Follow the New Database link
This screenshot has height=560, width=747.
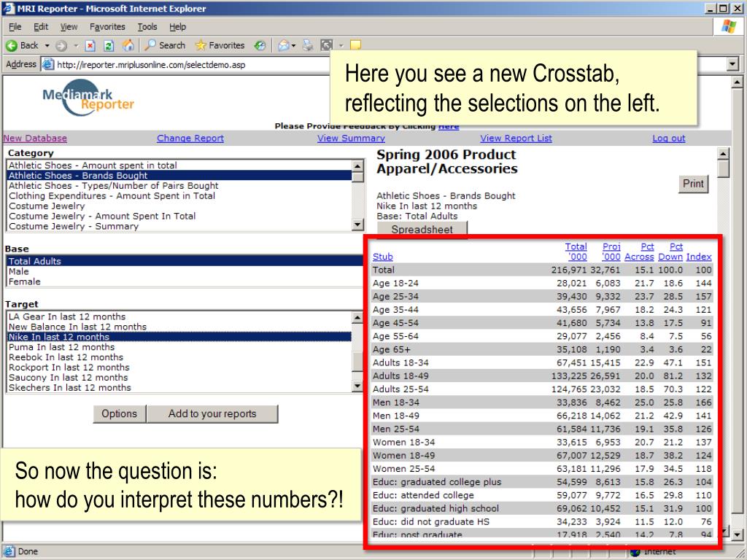click(35, 138)
